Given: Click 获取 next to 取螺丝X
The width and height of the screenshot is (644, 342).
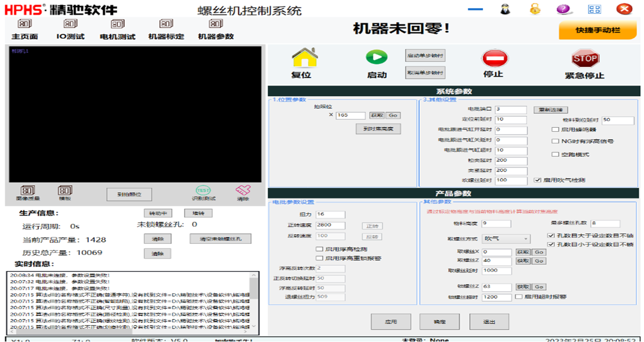Looking at the screenshot, I should coord(523,252).
